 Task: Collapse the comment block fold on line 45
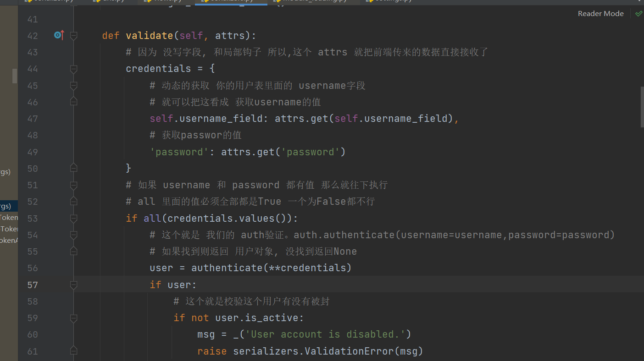[73, 85]
